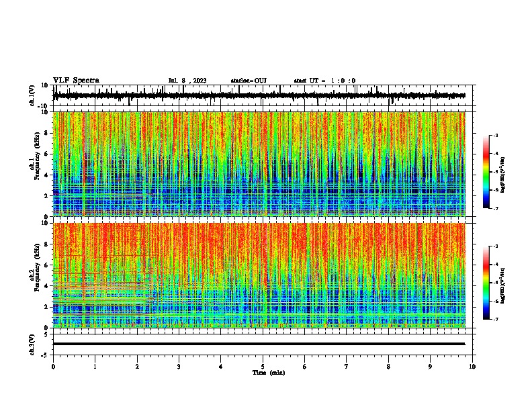532x411 pixels.
Task: Click the "ch.3(V)" axis label
Action: [x=32, y=345]
